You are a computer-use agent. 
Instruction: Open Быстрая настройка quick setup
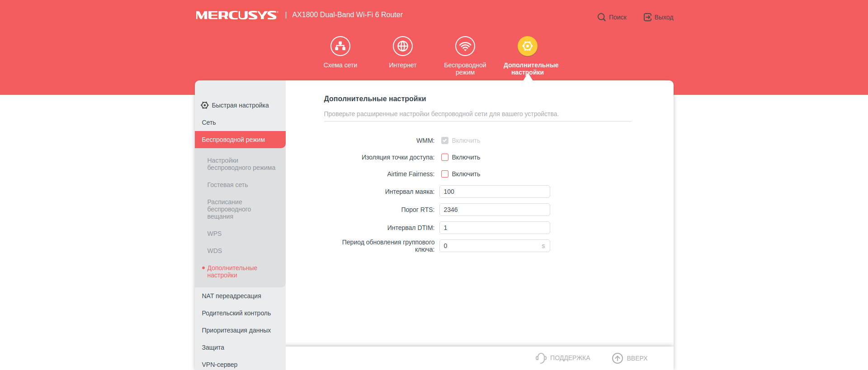pos(240,105)
